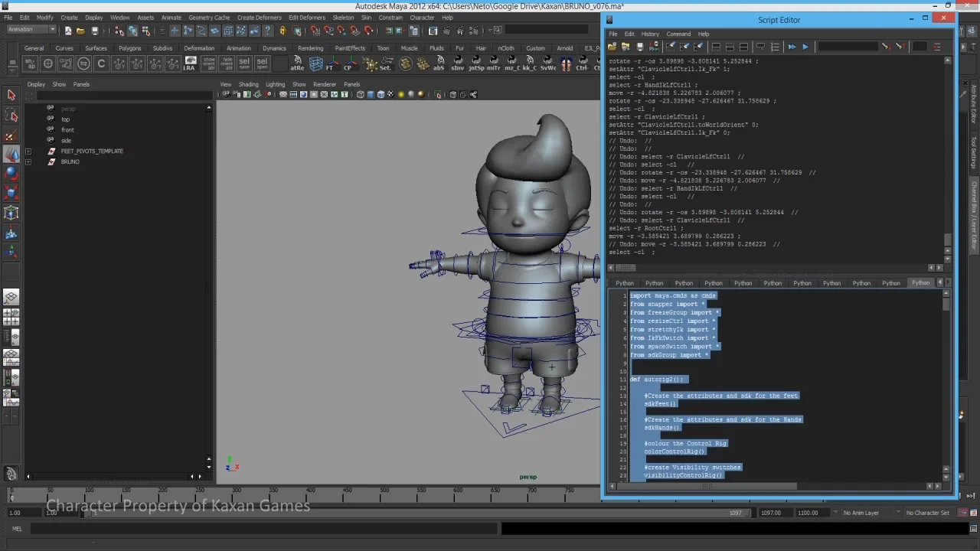Toggle show both panes layout

click(x=743, y=47)
